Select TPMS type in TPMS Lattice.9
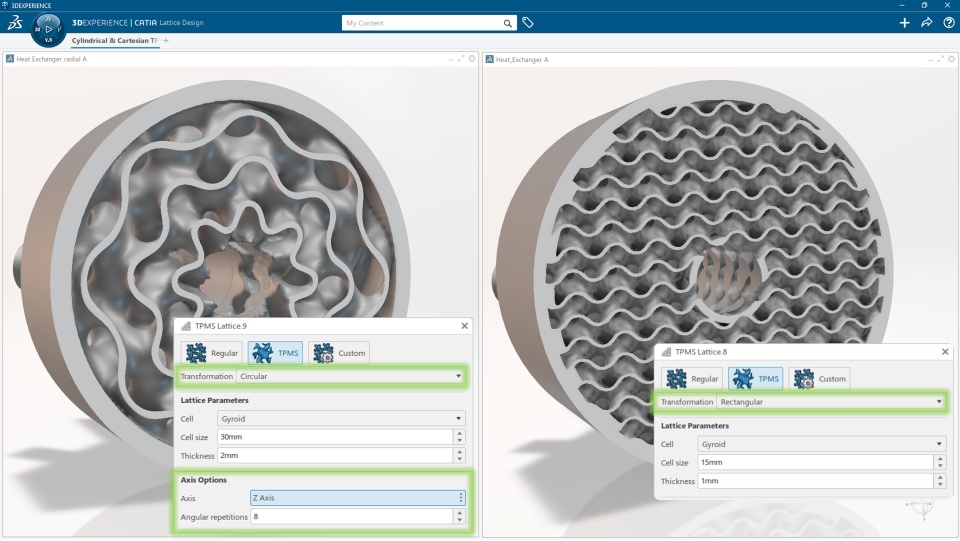The image size is (960, 541). (276, 353)
